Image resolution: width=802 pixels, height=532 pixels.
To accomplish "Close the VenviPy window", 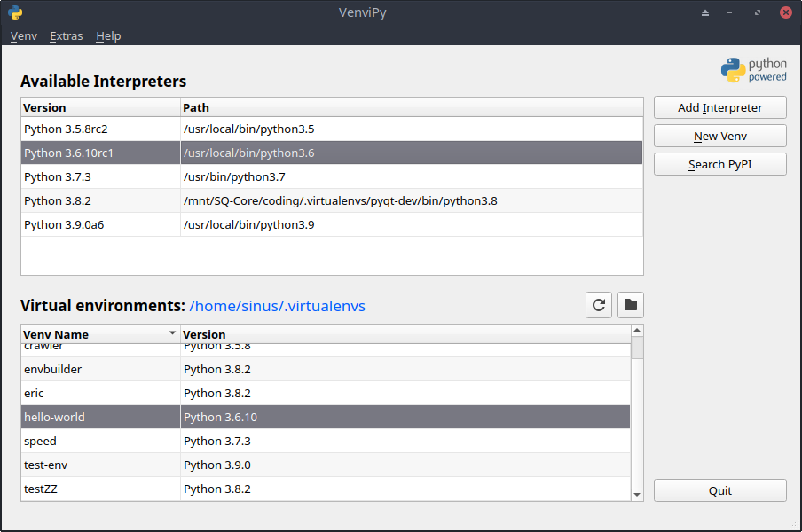I will (786, 12).
